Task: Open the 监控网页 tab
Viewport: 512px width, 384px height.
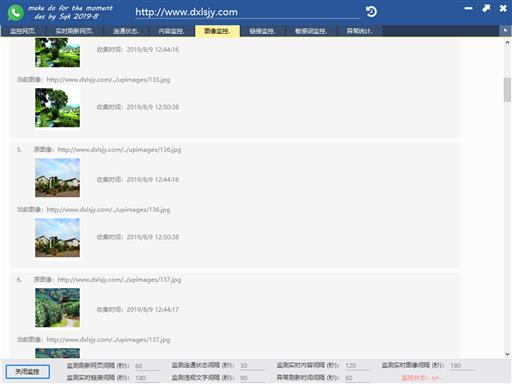Action: [x=23, y=31]
